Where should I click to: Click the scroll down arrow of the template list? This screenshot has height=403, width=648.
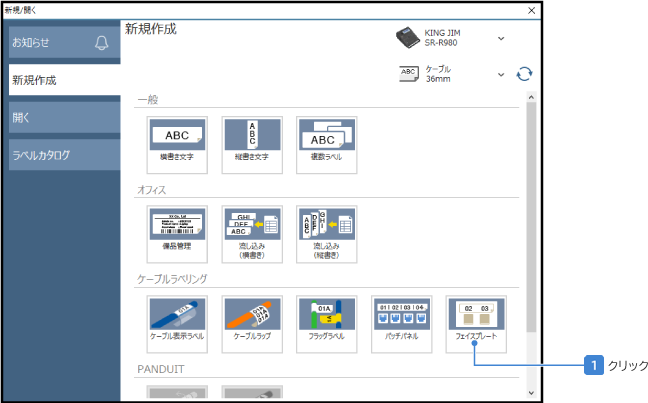tap(531, 393)
